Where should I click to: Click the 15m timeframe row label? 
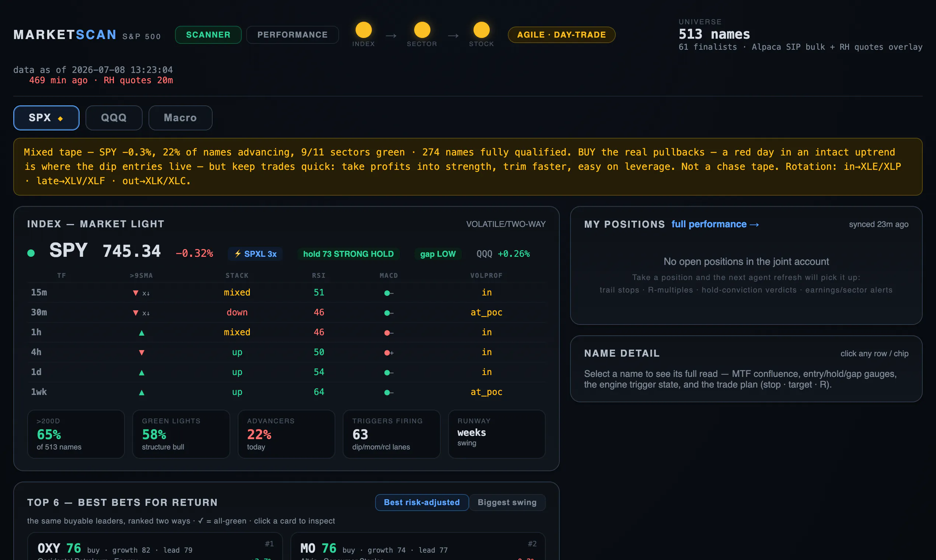point(39,293)
